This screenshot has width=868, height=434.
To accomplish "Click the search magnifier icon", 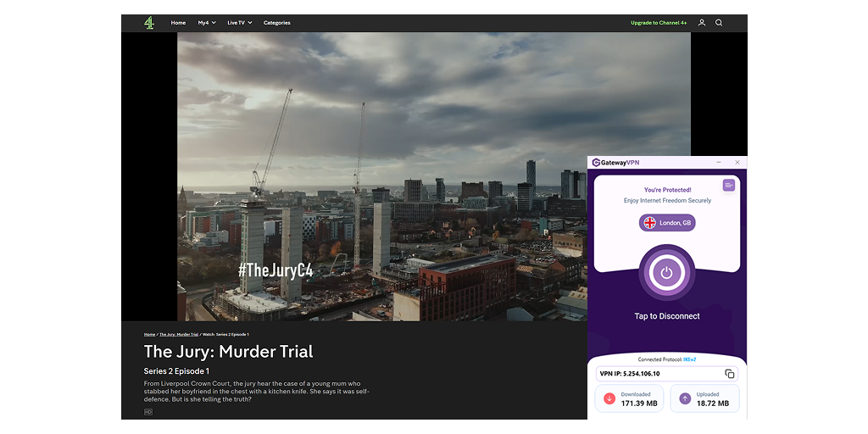I will pyautogui.click(x=719, y=23).
